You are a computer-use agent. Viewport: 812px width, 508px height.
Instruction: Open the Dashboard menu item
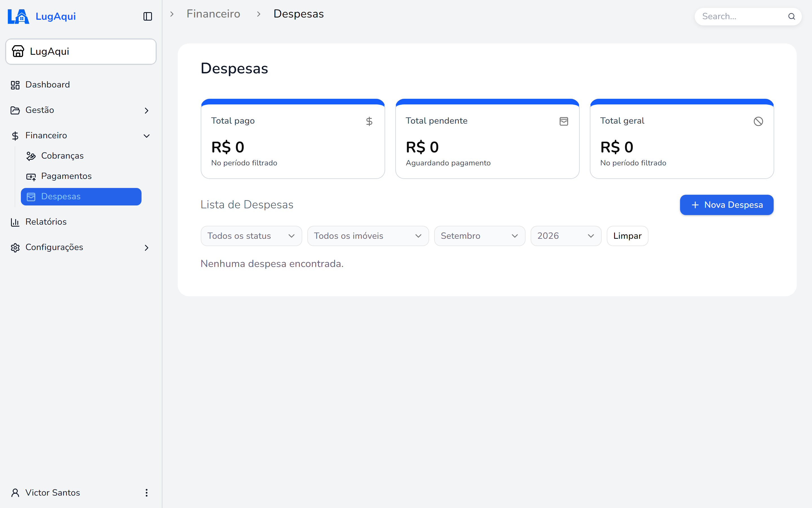pyautogui.click(x=81, y=85)
